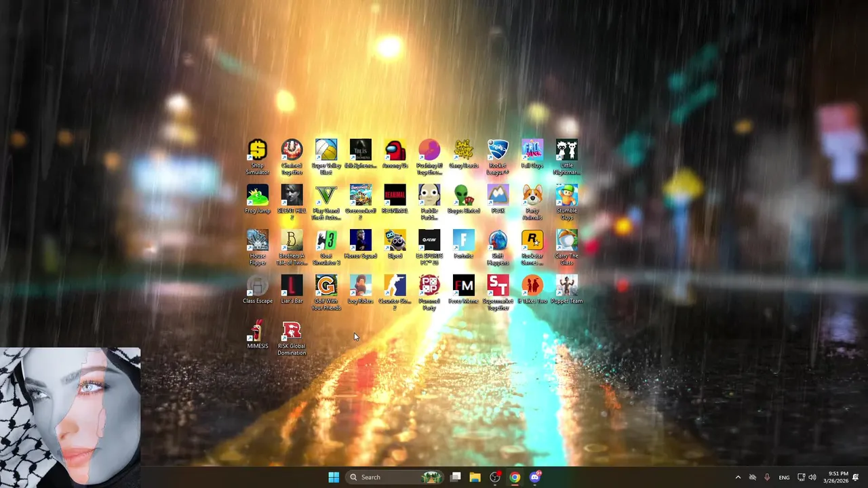Launch the Counter-Strike 2 icon
Image resolution: width=868 pixels, height=488 pixels.
[395, 293]
